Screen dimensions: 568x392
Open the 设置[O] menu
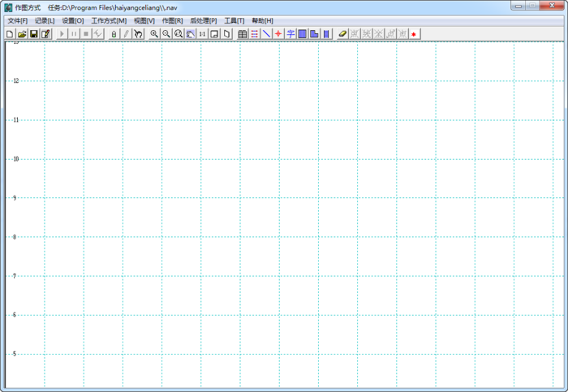coord(73,20)
